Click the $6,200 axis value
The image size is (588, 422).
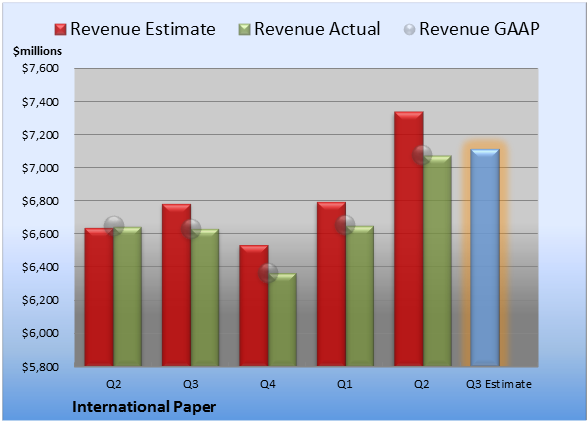[40, 300]
